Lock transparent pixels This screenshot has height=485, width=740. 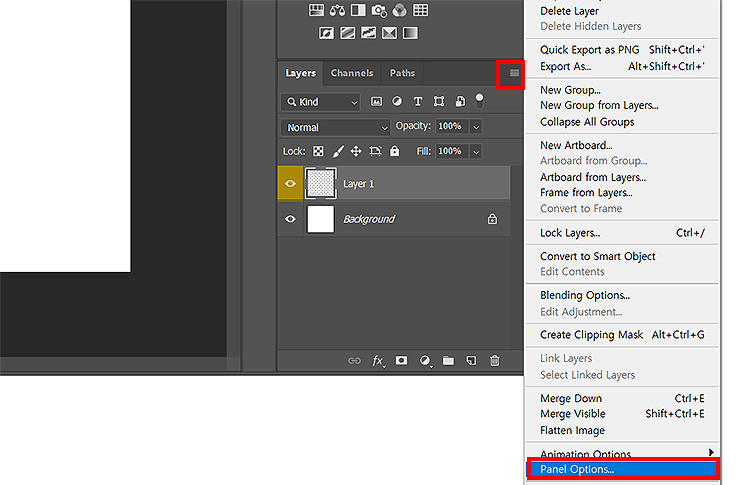pos(319,151)
